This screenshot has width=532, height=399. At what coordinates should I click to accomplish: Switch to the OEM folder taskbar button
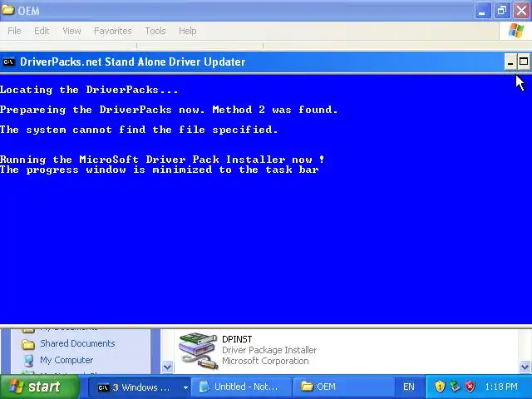coord(342,387)
